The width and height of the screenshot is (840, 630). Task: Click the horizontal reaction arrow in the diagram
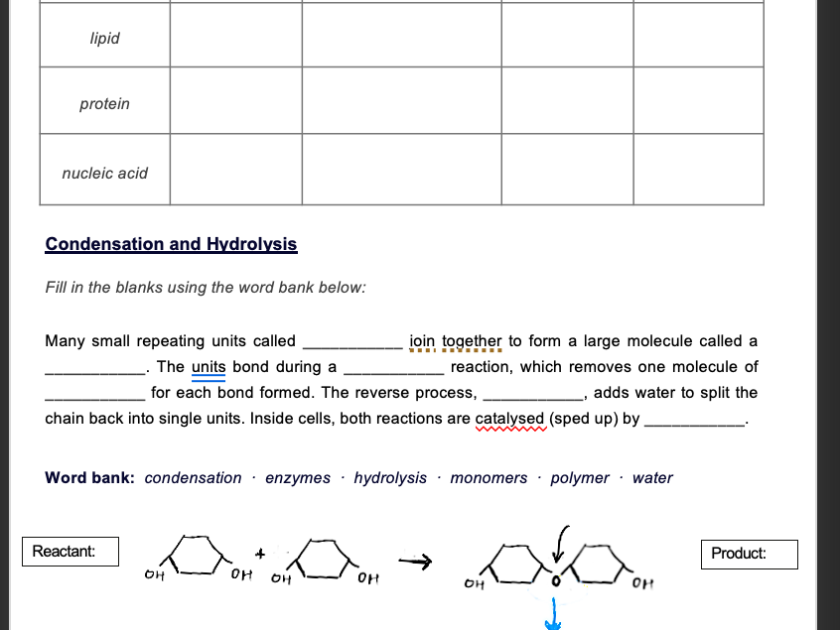pos(415,561)
